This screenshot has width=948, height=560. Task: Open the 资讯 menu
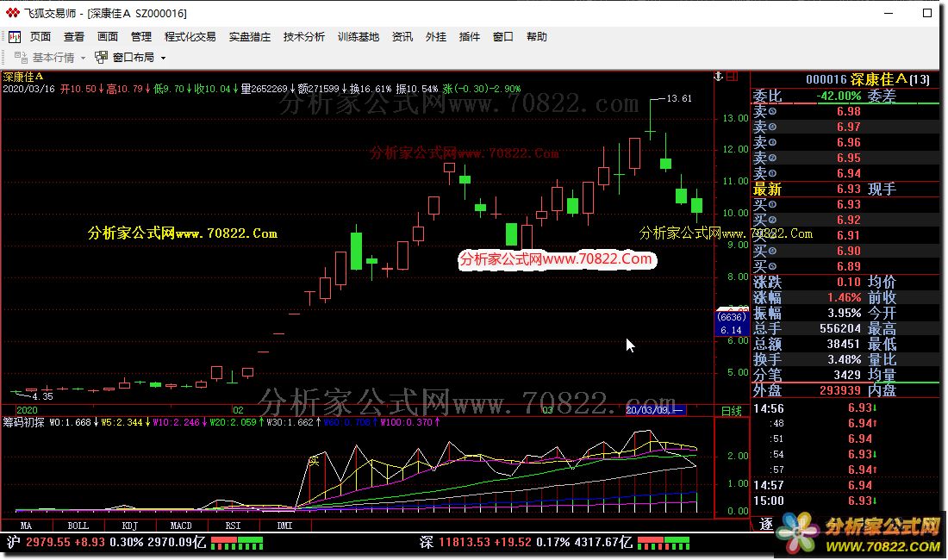click(x=402, y=37)
